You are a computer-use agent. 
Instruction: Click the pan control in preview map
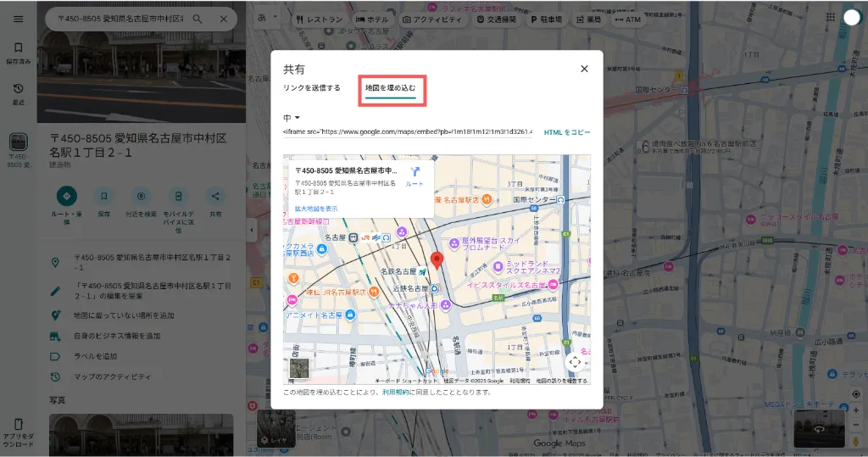575,362
